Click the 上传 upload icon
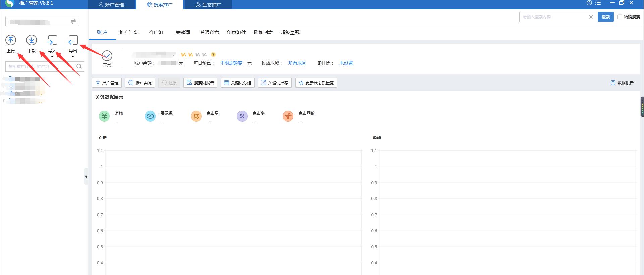Screen dimensions: 644x275 tap(11, 40)
